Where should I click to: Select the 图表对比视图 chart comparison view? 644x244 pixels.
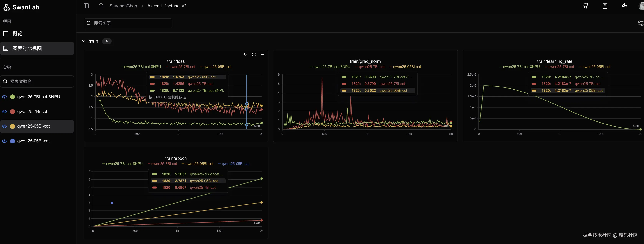pyautogui.click(x=27, y=48)
